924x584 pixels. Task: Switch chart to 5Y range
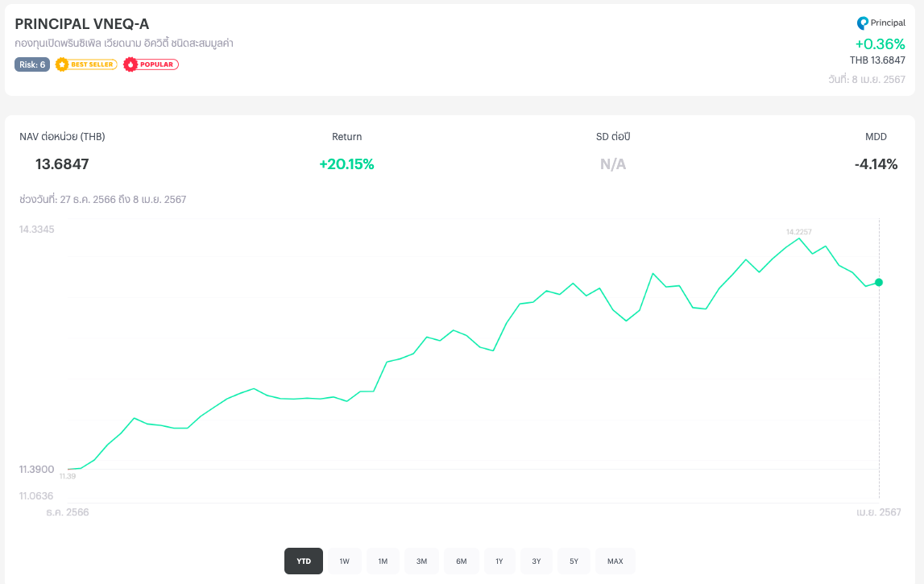[574, 561]
